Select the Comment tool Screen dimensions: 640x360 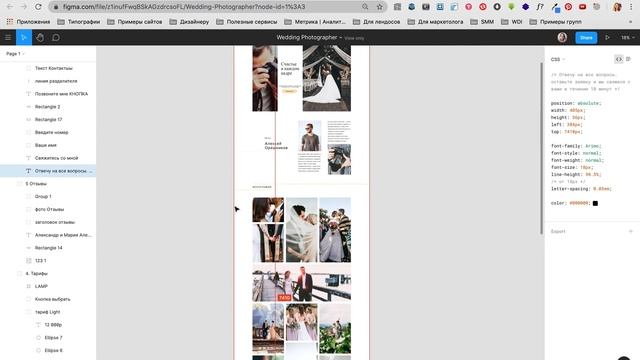pos(56,38)
